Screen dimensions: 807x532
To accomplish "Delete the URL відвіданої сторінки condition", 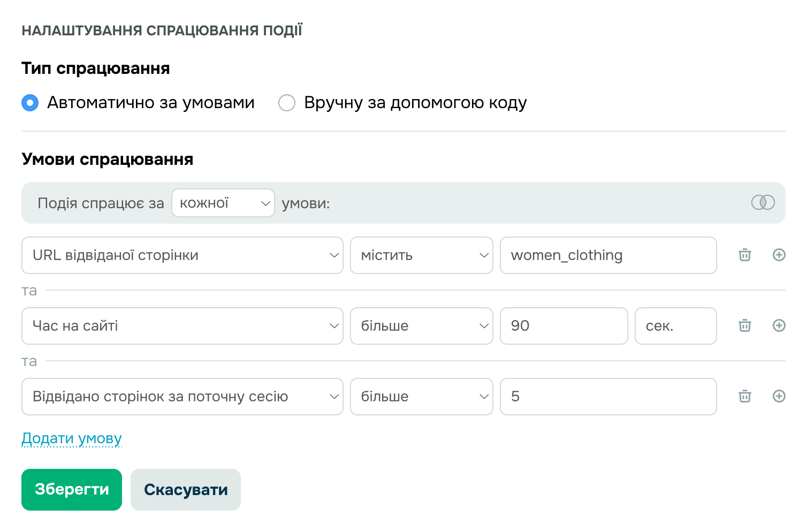I will 744,255.
